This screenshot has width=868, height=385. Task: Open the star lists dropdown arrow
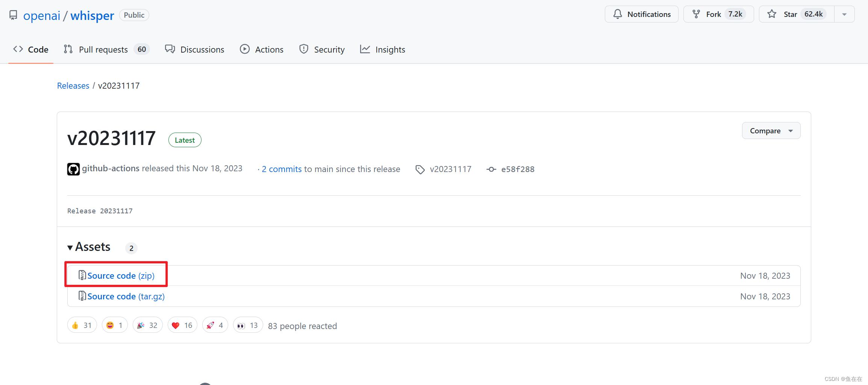point(844,14)
